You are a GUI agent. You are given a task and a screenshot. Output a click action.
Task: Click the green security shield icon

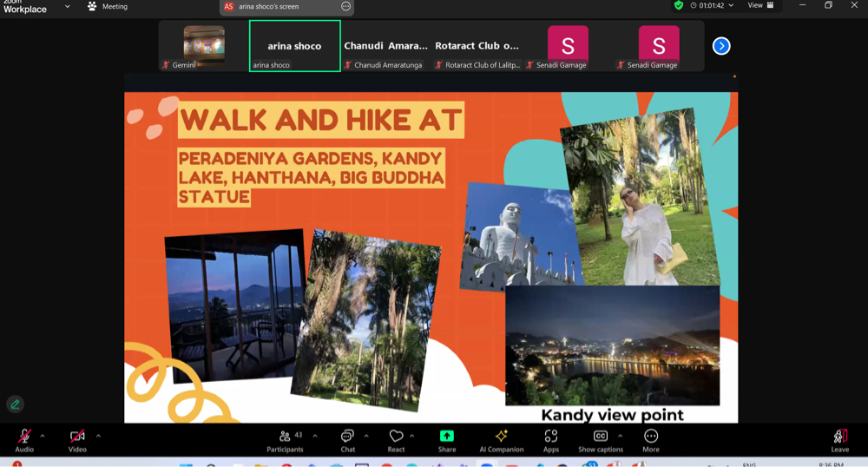point(679,5)
